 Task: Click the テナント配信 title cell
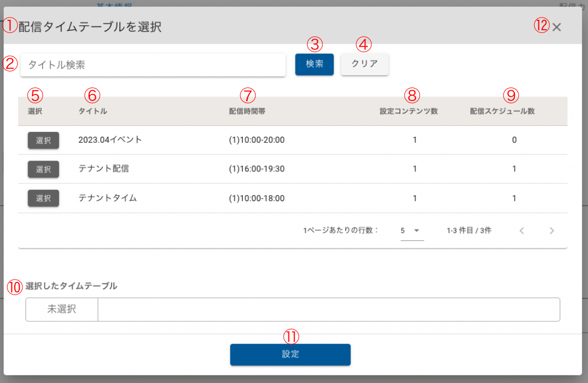tap(104, 169)
